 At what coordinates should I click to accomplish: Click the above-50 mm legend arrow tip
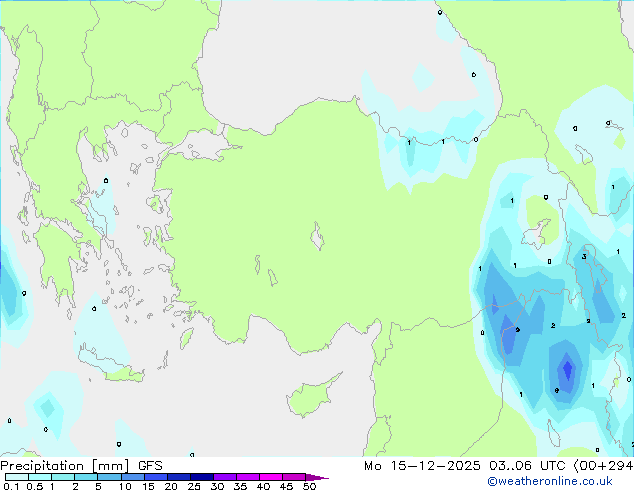pyautogui.click(x=317, y=477)
